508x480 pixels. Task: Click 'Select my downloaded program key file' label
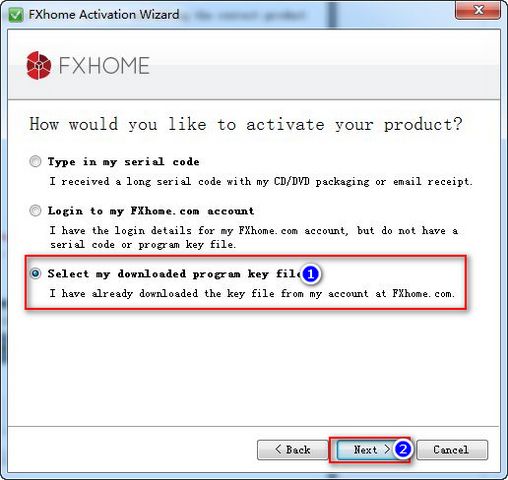174,274
